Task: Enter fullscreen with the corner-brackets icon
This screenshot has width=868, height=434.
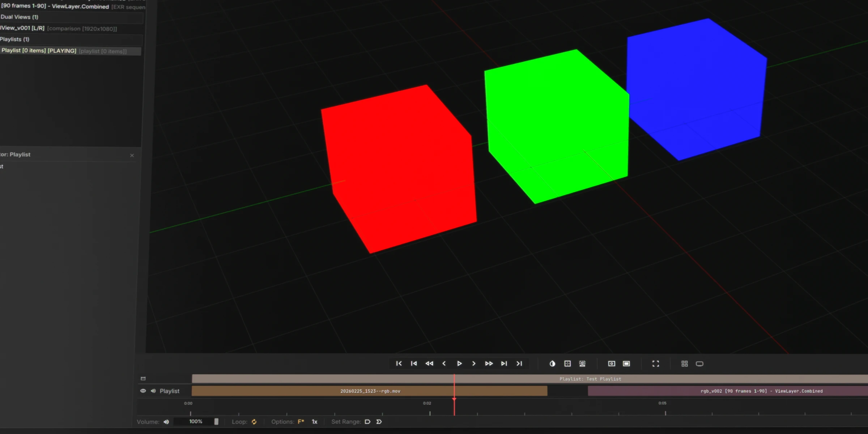Action: [x=655, y=363]
